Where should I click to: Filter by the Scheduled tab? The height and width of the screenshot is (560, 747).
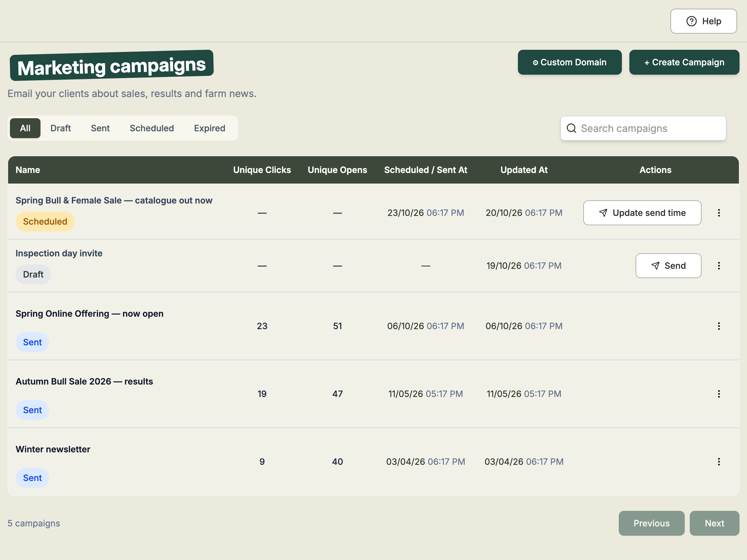pos(152,128)
